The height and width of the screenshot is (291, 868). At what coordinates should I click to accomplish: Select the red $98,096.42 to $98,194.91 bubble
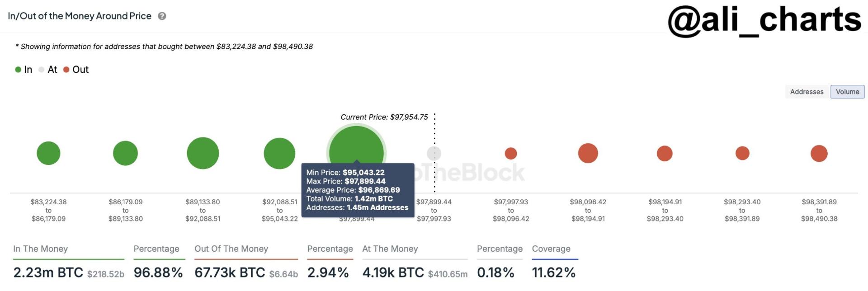point(588,153)
